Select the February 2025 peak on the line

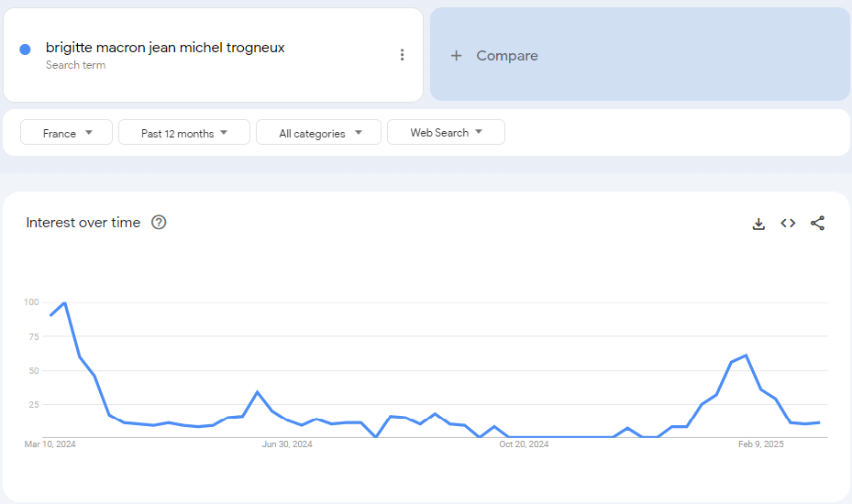[x=747, y=356]
